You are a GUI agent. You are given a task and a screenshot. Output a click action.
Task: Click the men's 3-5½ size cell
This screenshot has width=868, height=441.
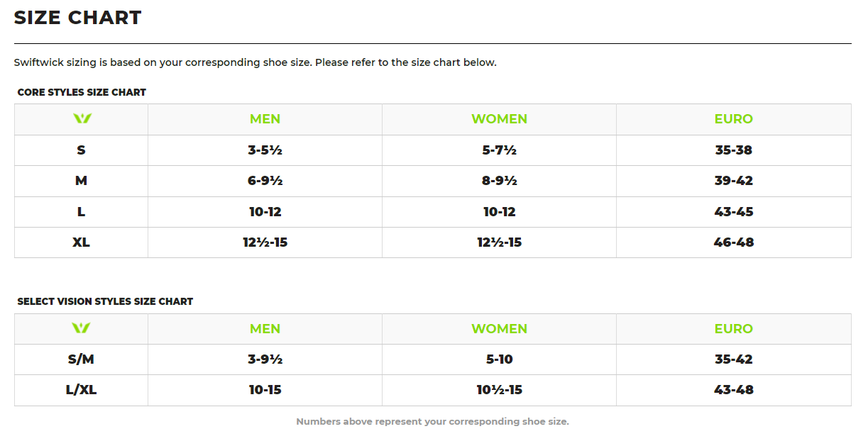point(265,150)
